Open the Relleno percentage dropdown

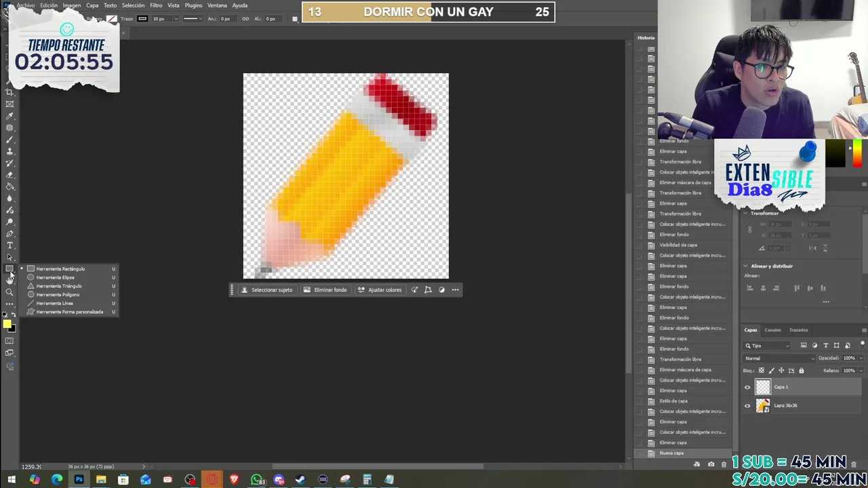coord(861,371)
